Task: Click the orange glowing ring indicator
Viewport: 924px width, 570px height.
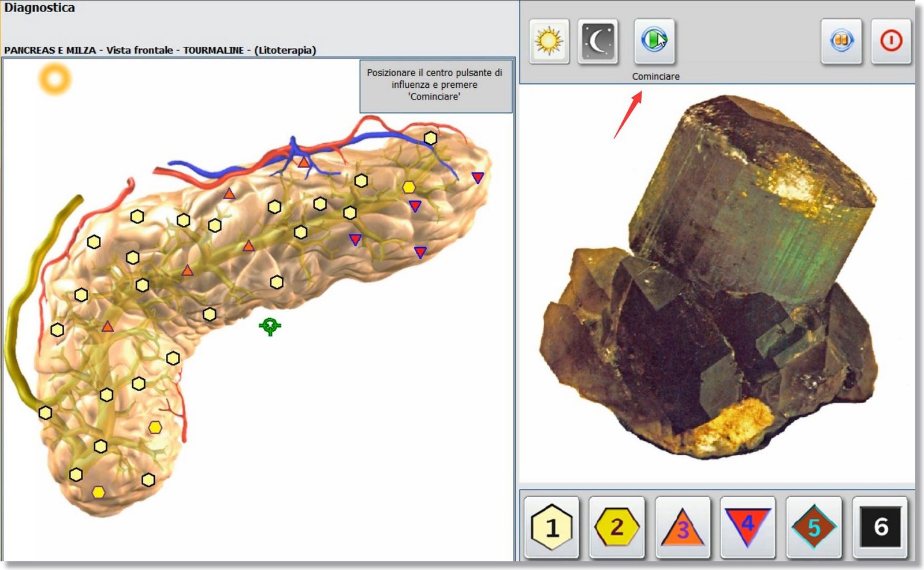Action: 55,79
